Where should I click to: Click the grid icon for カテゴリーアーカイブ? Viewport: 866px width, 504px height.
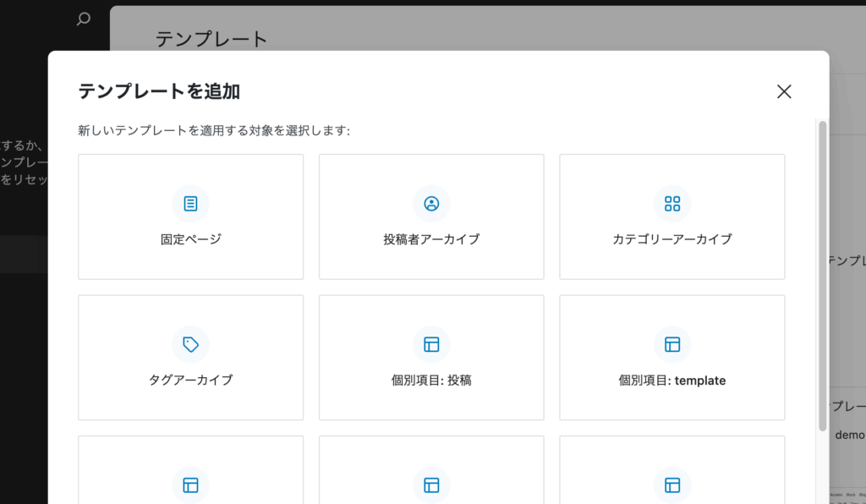coord(672,204)
